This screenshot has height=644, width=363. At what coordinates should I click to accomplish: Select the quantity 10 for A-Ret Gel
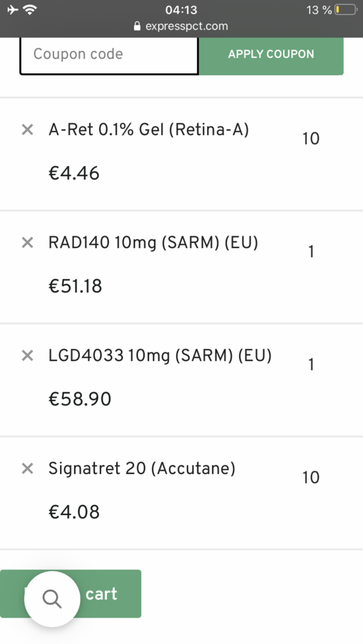pos(311,139)
